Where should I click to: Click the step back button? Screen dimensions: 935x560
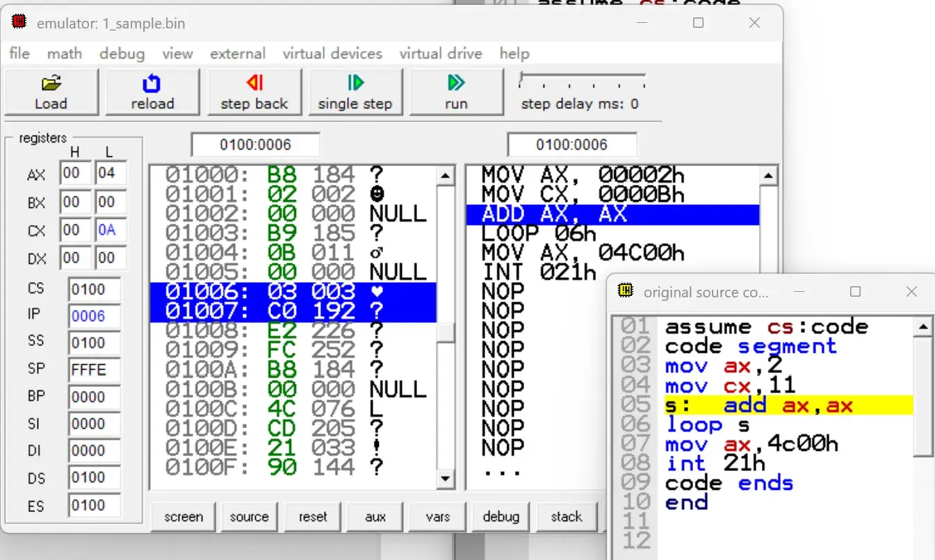(x=254, y=92)
